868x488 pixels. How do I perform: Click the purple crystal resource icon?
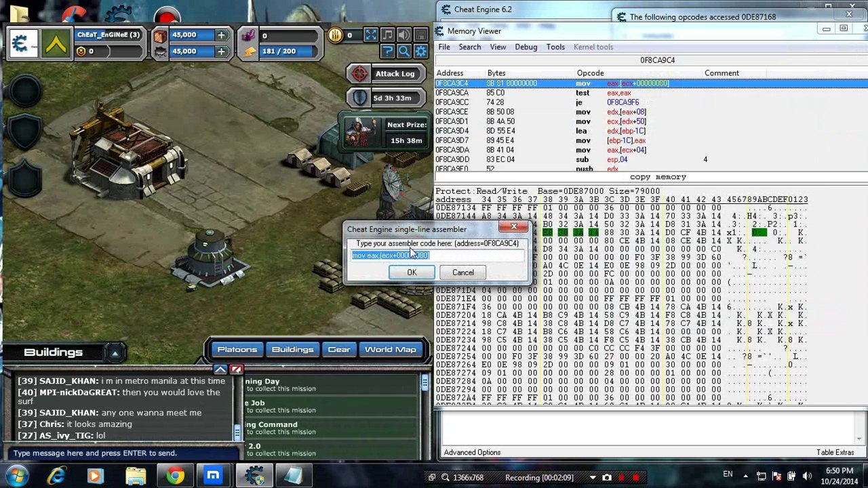click(x=248, y=35)
